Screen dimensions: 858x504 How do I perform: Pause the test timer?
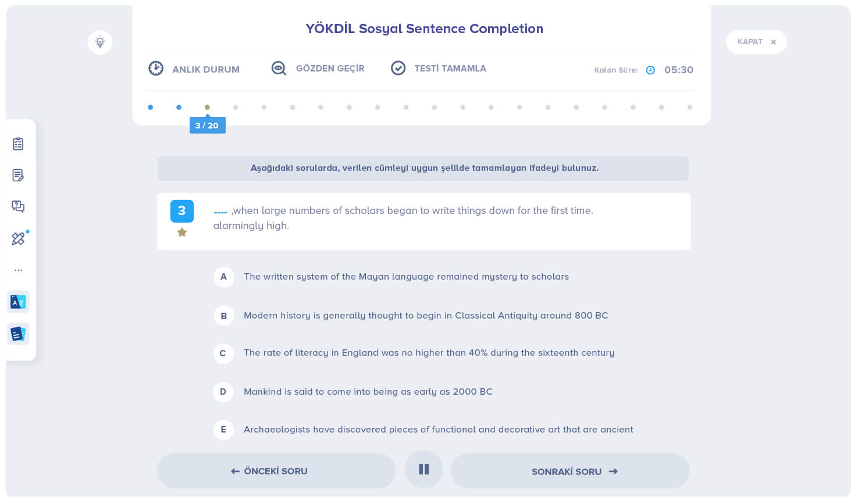point(423,469)
